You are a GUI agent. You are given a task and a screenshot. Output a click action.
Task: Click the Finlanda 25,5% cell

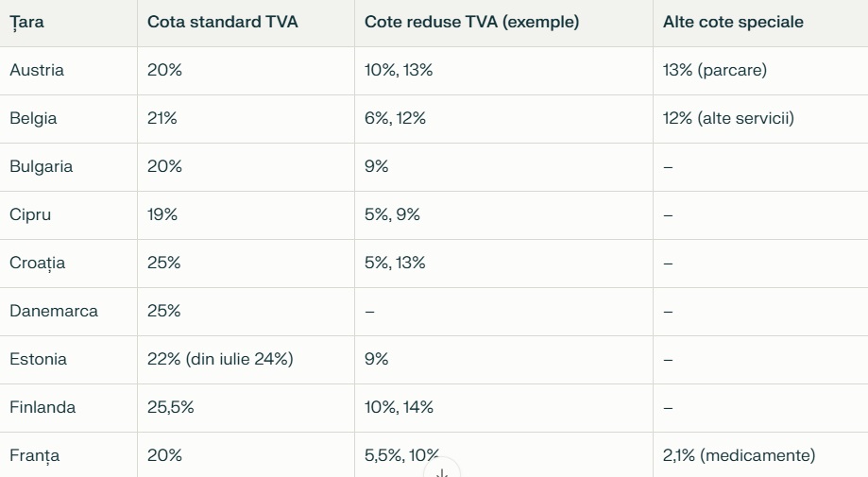tap(171, 408)
